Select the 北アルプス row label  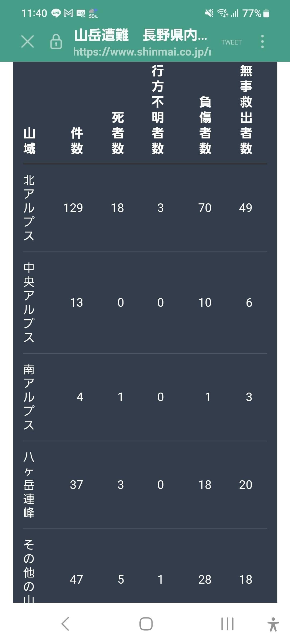(29, 208)
